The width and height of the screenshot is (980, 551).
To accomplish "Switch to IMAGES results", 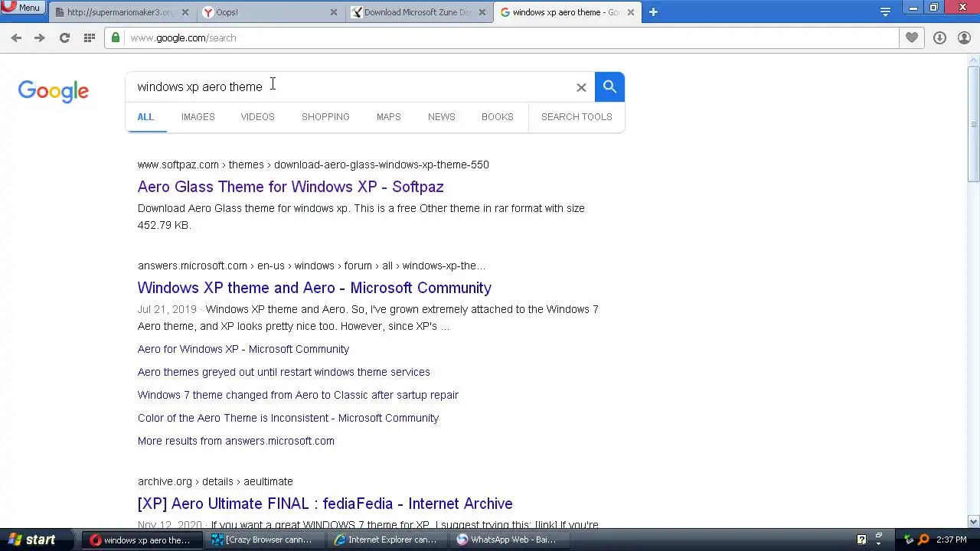I will coord(198,117).
